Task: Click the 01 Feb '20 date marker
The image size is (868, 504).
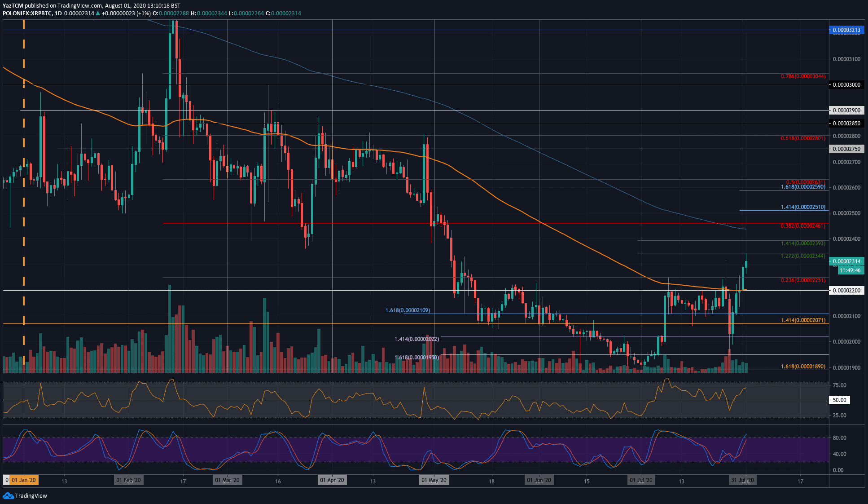Action: tap(128, 480)
